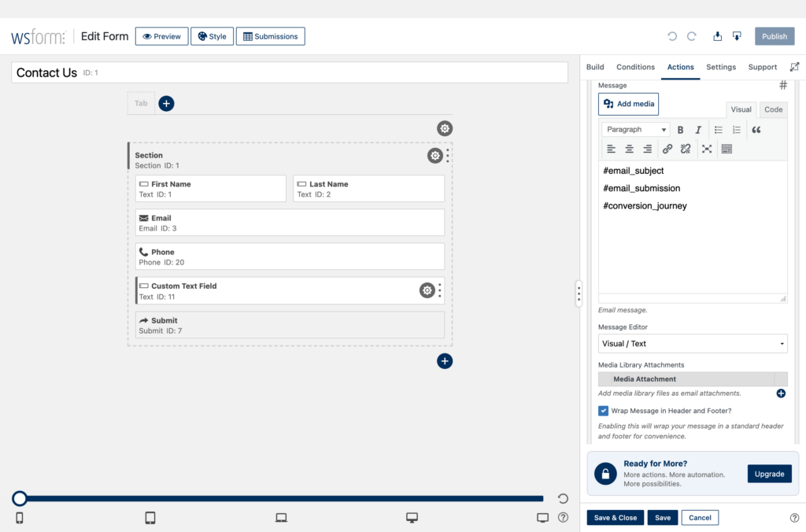
Task: Reset the breakpoint slider icon
Action: tap(563, 498)
